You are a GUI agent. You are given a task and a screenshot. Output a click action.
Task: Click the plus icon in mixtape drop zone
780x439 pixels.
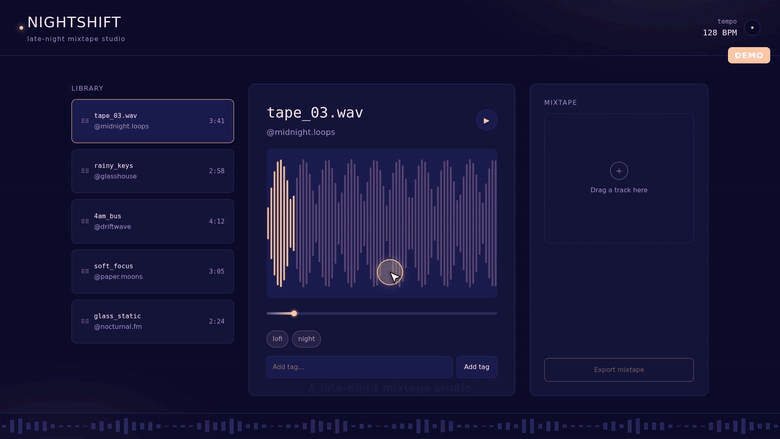619,171
